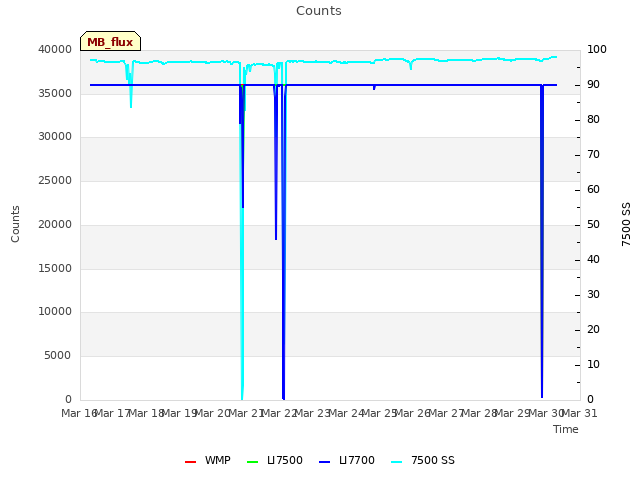Viewport: 640px width, 480px height.
Task: Toggle the LI7700 legend entry
Action: click(x=347, y=460)
